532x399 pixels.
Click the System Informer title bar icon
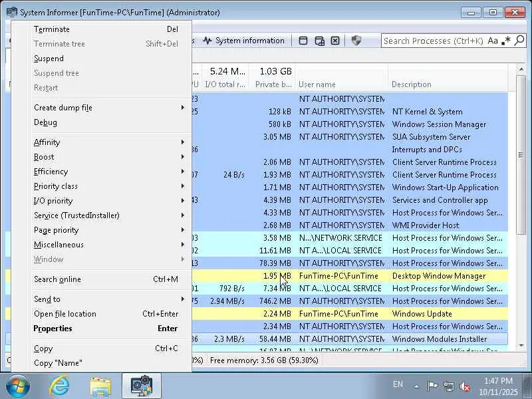coord(11,12)
